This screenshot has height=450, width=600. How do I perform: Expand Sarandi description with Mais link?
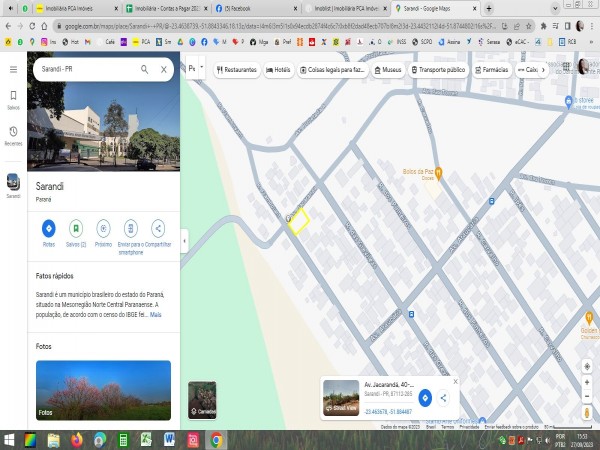[155, 314]
